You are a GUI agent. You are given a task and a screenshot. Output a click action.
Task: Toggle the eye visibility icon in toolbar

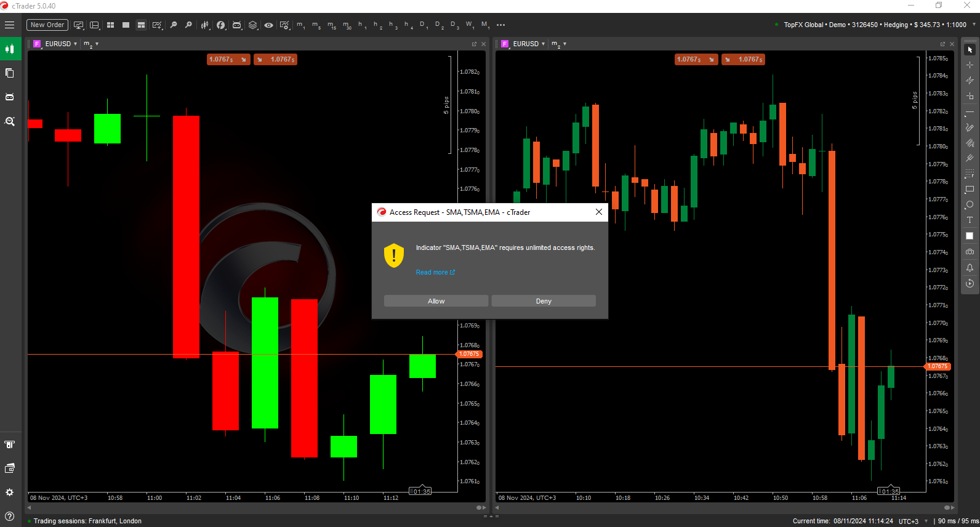(x=269, y=25)
